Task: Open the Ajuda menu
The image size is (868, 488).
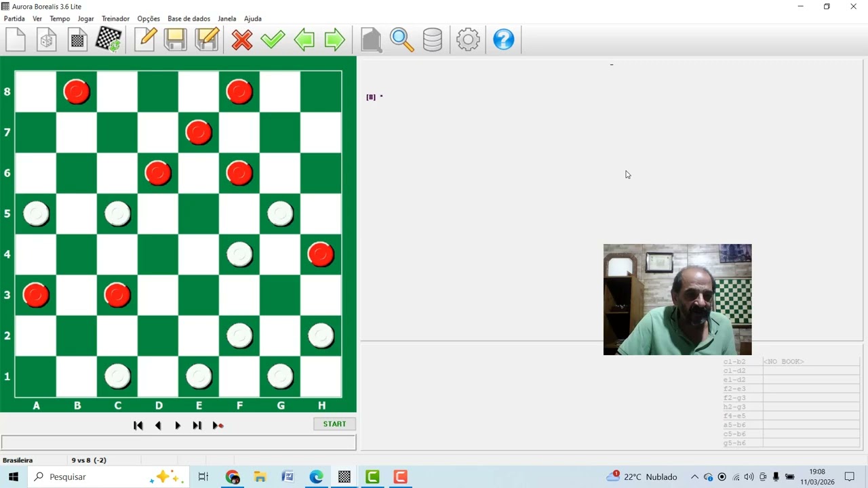Action: (253, 18)
